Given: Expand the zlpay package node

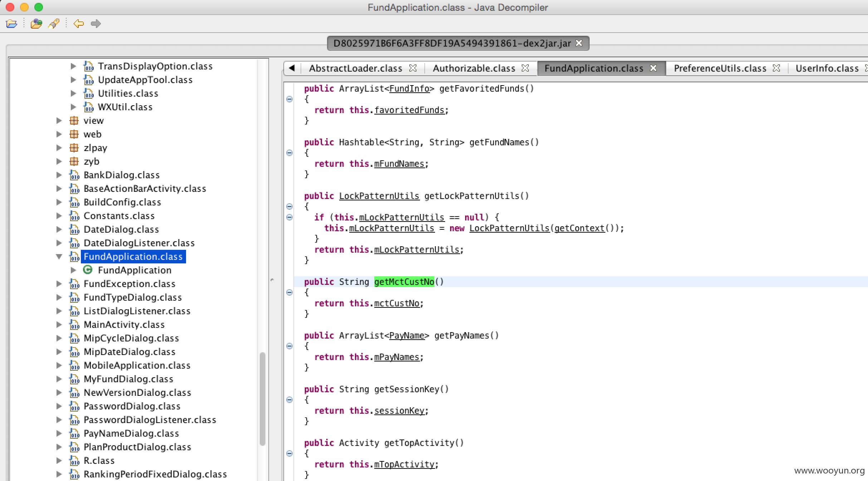Looking at the screenshot, I should point(59,148).
